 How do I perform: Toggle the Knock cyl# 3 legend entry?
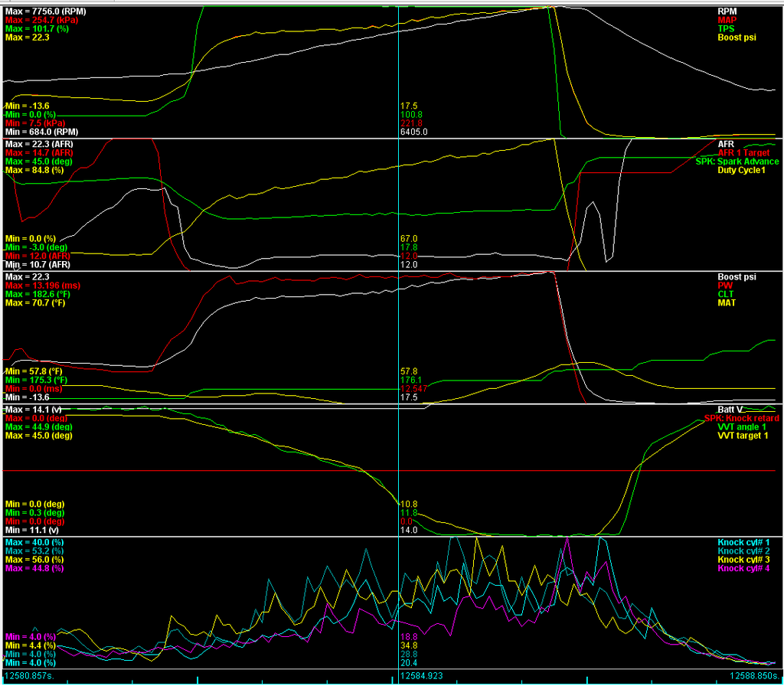coord(743,559)
